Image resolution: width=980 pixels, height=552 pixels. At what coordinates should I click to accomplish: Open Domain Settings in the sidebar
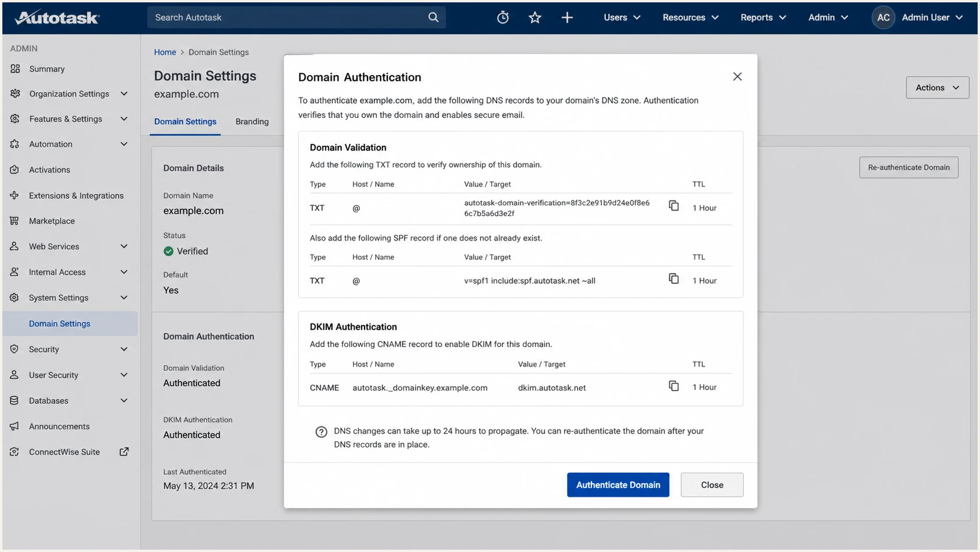[x=70, y=323]
